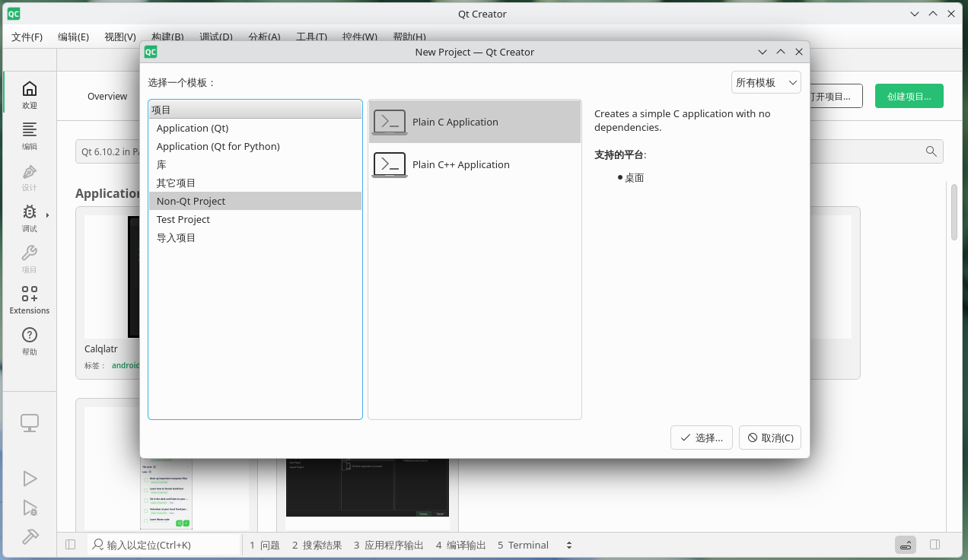Image resolution: width=968 pixels, height=560 pixels.
Task: Click the Start Debugging run icon
Action: [x=30, y=508]
